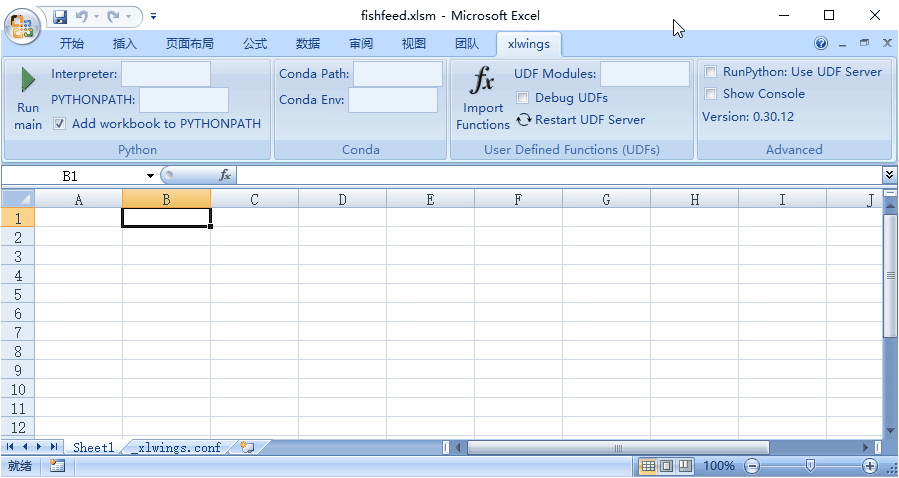Open Excel Help question mark icon
Viewport: 899px width, 478px height.
821,44
